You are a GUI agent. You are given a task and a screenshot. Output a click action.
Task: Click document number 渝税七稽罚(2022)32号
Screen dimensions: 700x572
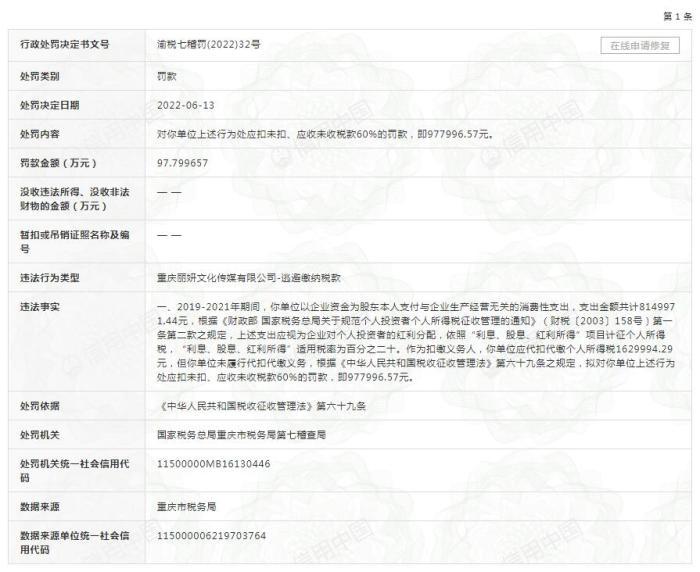click(208, 46)
